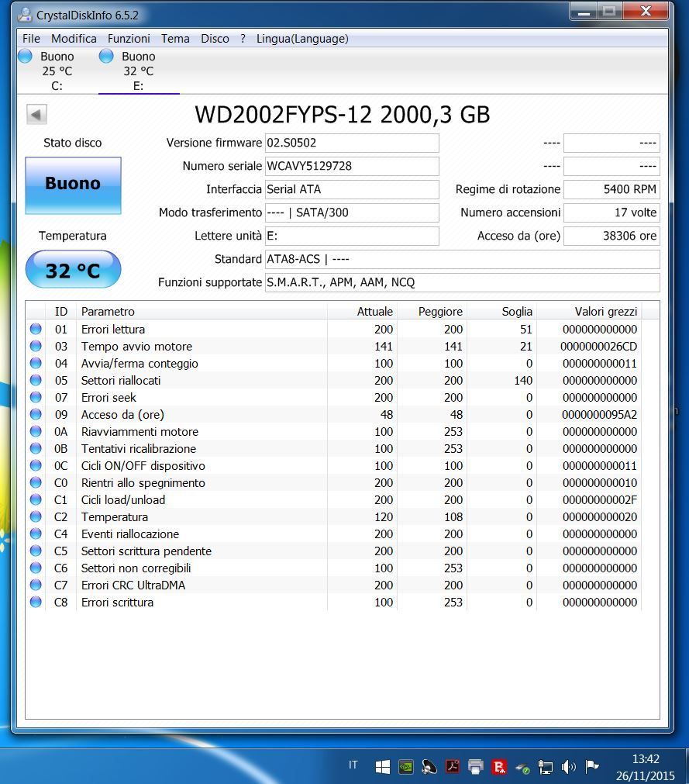The image size is (689, 784).
Task: Click the Soglia column header
Action: click(503, 312)
